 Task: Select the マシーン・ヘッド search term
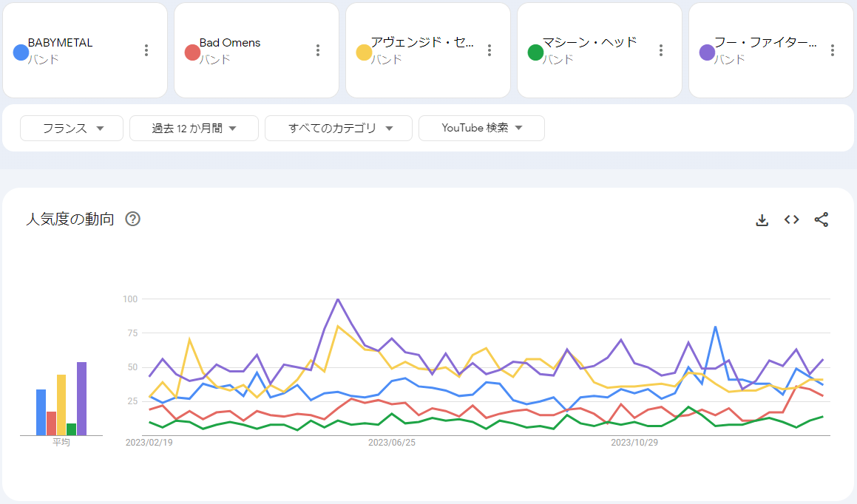click(x=590, y=43)
